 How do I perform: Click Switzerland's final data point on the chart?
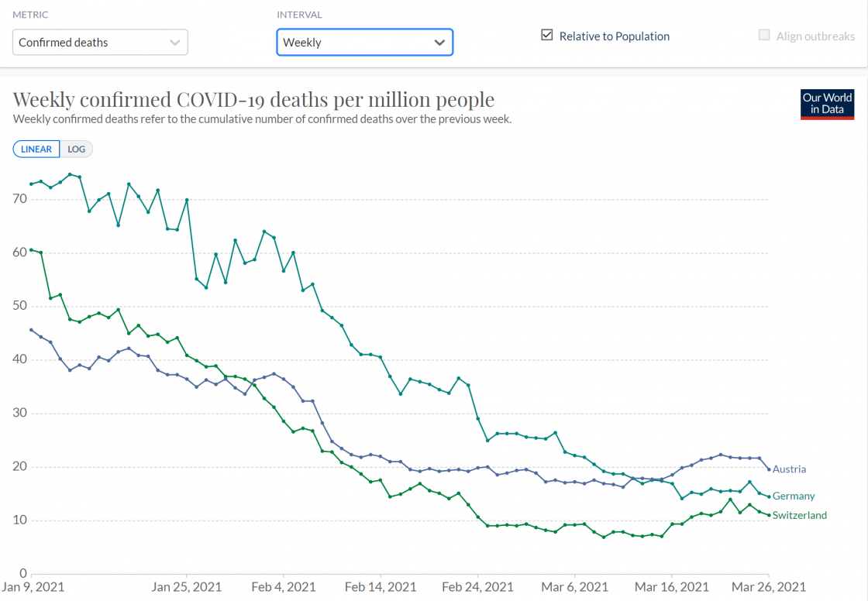768,515
